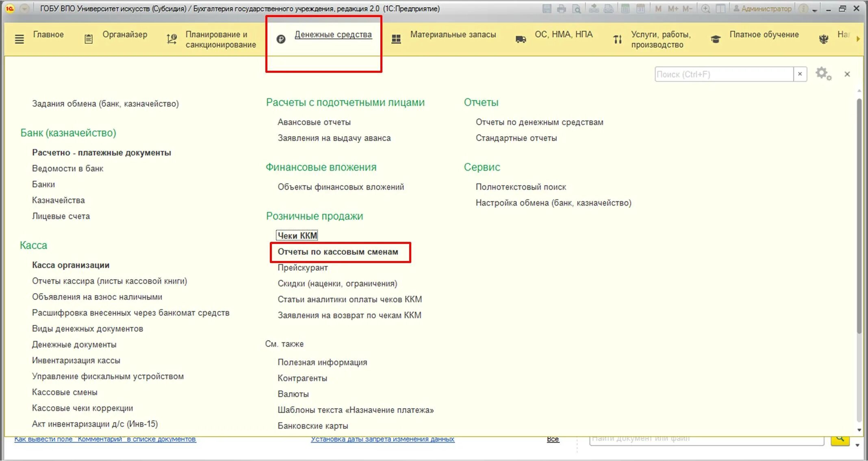Click the 1C main menu dropdown button
The height and width of the screenshot is (461, 868).
(24, 9)
